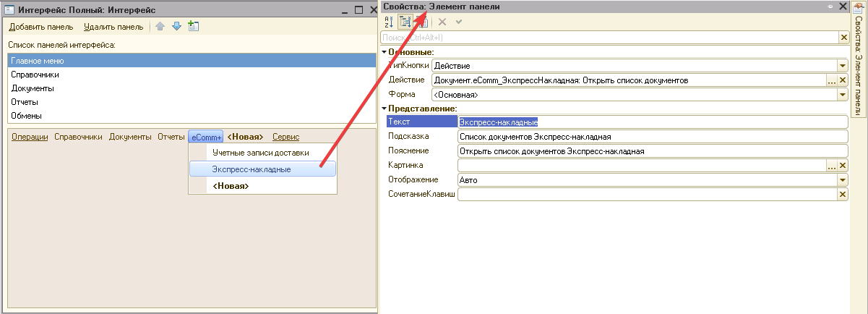
Task: Click the move panel up arrow icon
Action: [160, 27]
